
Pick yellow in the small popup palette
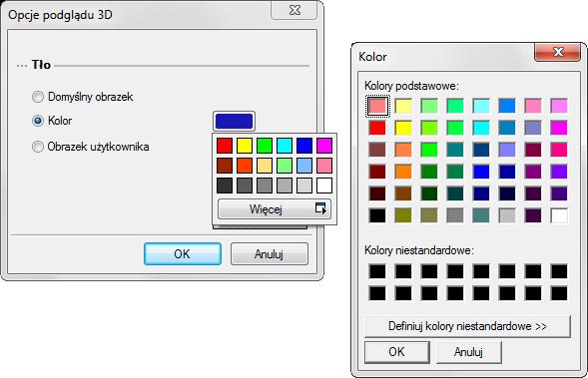click(x=245, y=146)
